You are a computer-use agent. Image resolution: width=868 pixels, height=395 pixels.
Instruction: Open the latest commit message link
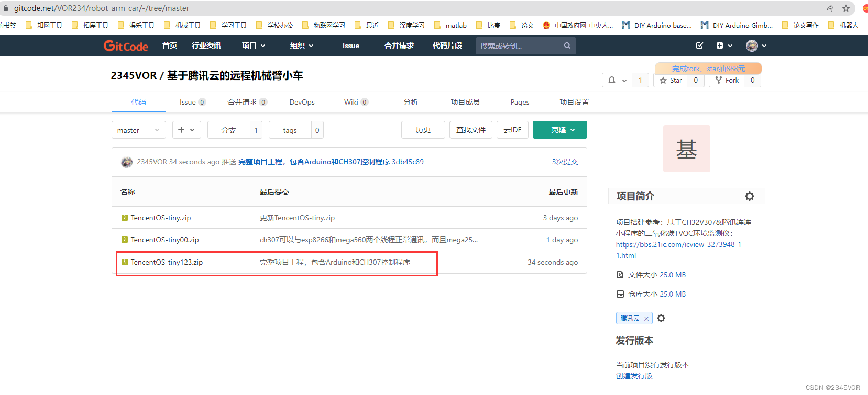[x=314, y=162]
